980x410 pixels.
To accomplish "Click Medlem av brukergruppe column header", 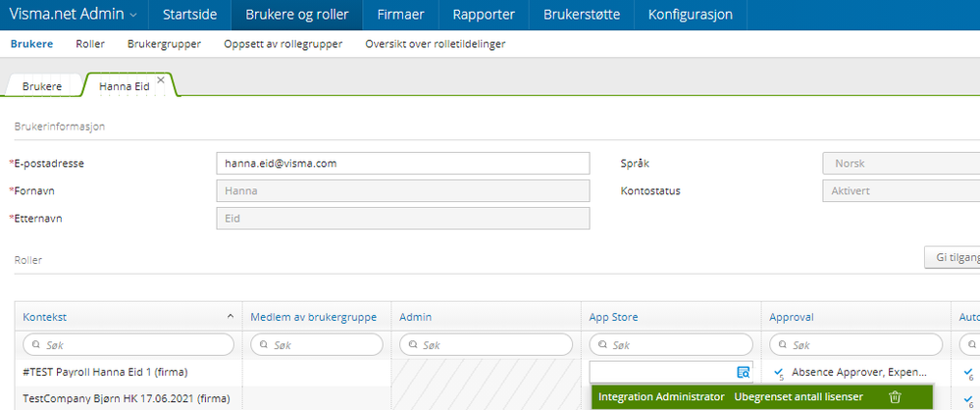I will pos(314,317).
